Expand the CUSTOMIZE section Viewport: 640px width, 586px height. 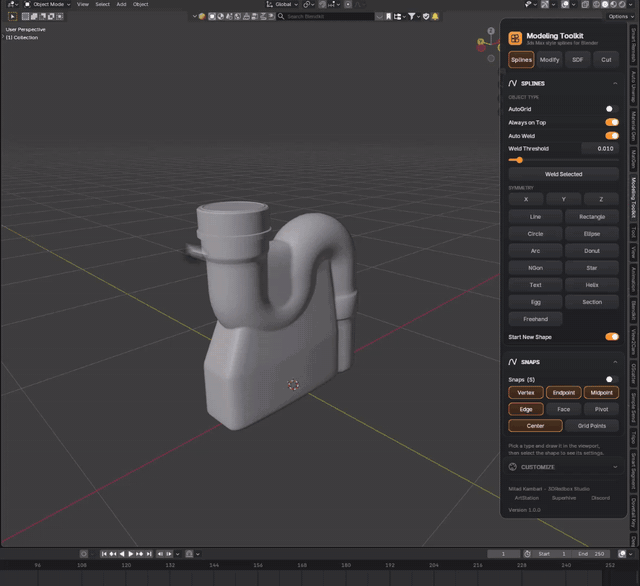point(615,467)
